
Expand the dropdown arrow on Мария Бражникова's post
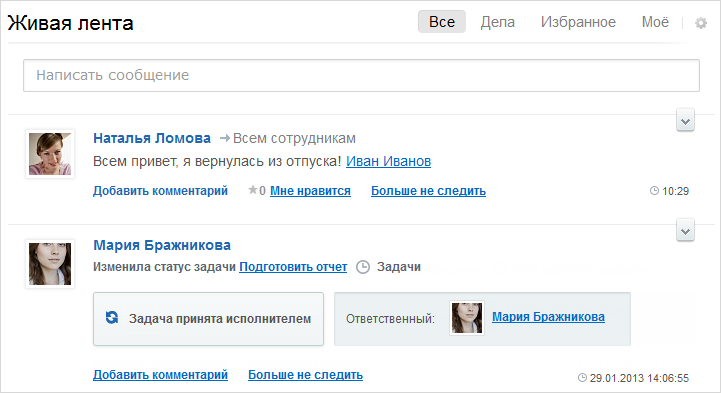coord(685,230)
